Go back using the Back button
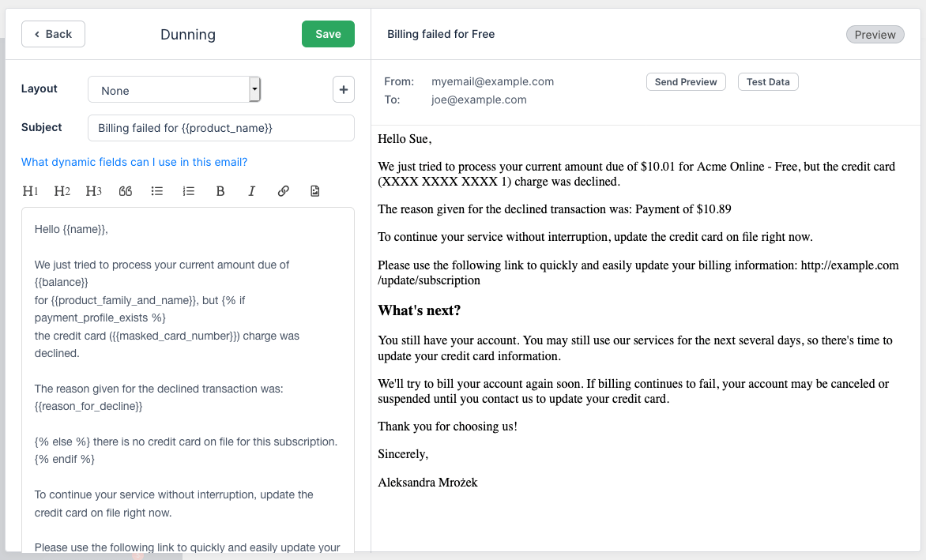926x560 pixels. [x=53, y=34]
